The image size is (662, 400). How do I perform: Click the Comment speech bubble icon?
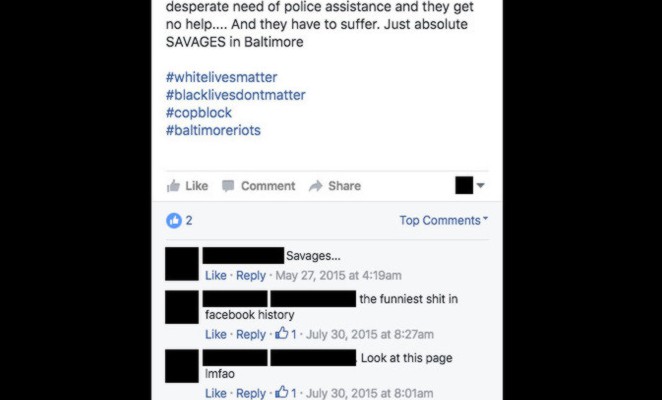228,186
